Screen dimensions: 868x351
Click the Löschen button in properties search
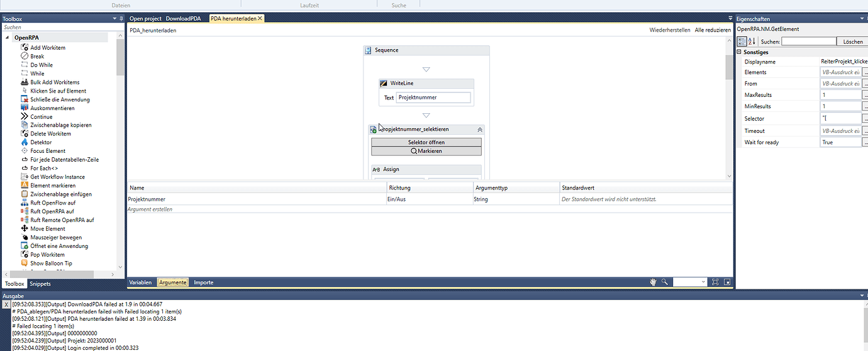click(x=853, y=42)
